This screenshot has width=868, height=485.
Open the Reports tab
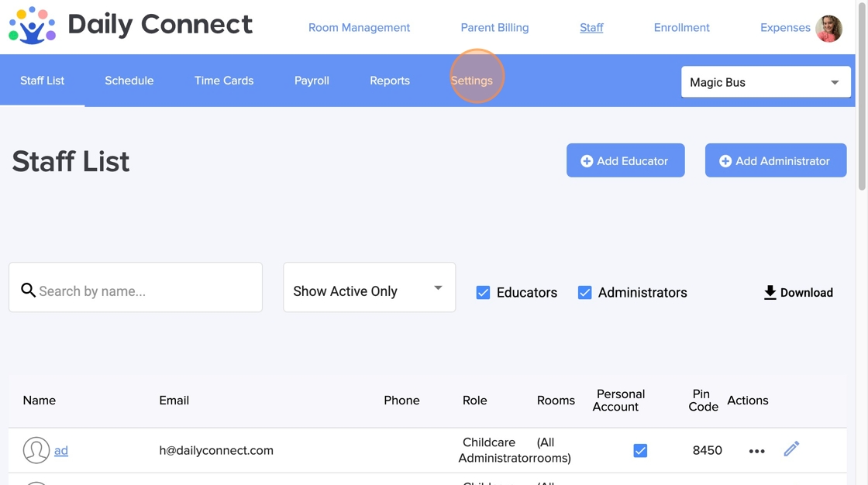click(x=390, y=81)
